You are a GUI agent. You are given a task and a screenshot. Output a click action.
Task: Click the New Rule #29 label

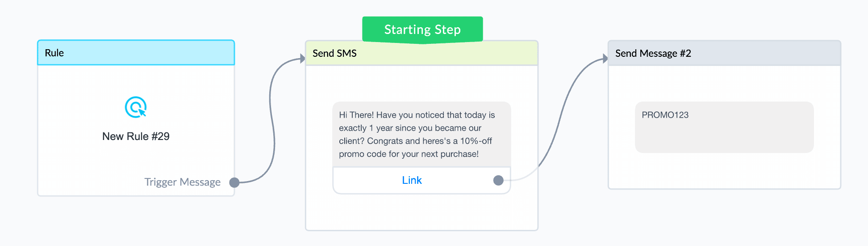(136, 136)
